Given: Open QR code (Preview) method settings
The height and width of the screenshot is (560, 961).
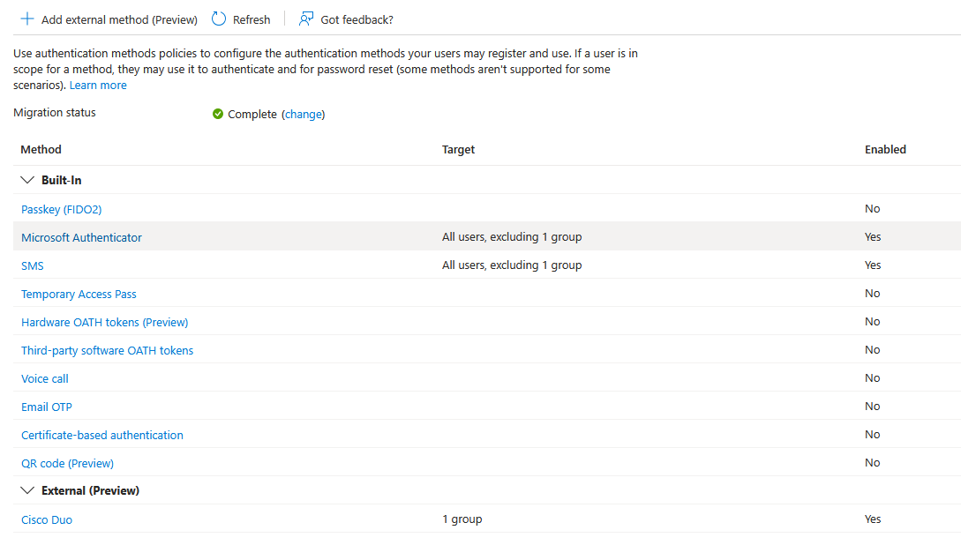Looking at the screenshot, I should (67, 463).
